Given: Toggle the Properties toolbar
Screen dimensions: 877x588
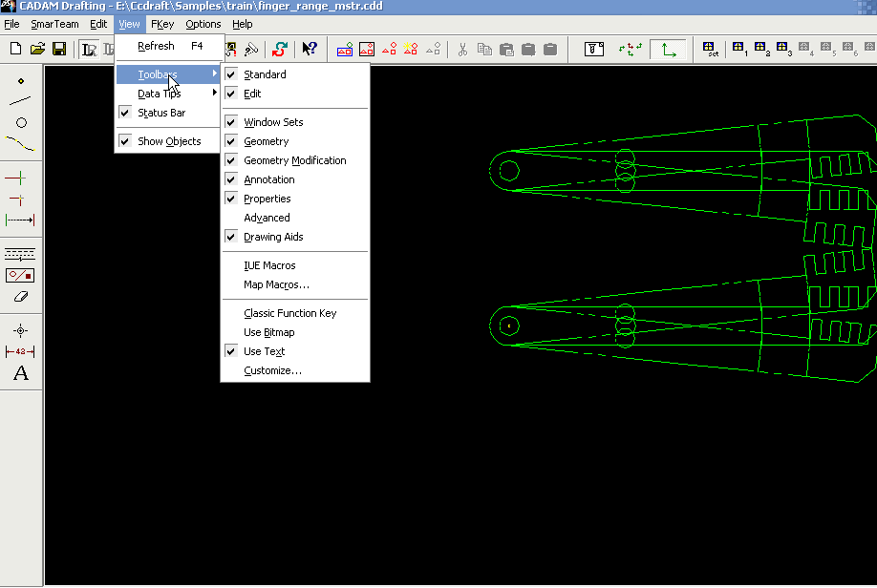Looking at the screenshot, I should coord(295,199).
